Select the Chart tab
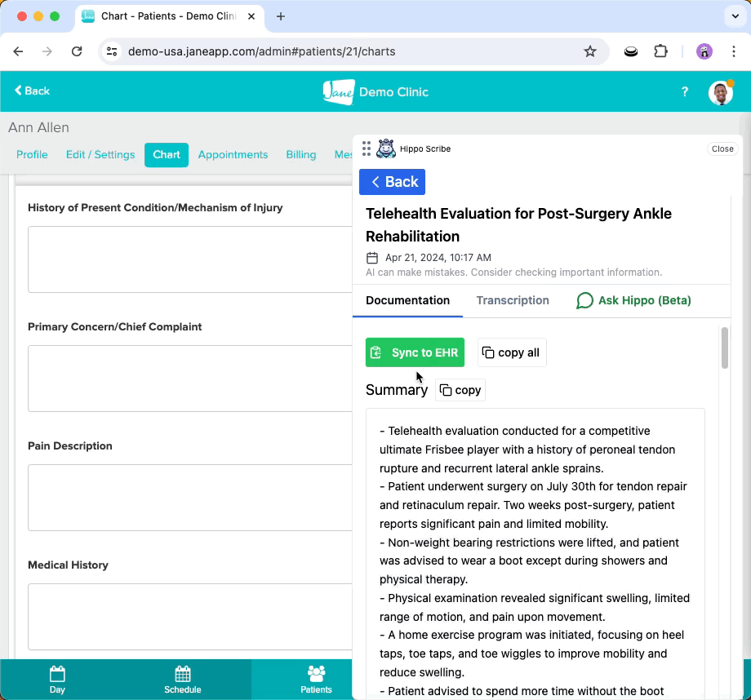 [x=167, y=155]
